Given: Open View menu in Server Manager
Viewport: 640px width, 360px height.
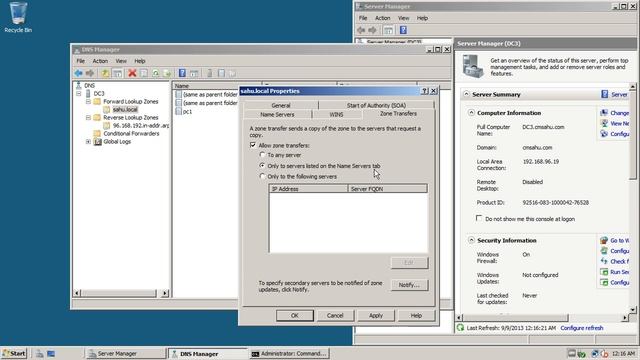Looking at the screenshot, I should pos(403,18).
